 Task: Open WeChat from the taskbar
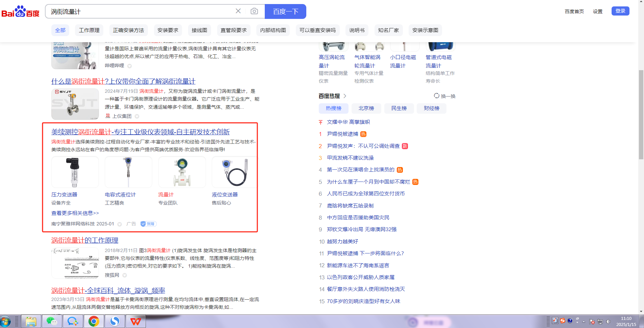click(52, 321)
